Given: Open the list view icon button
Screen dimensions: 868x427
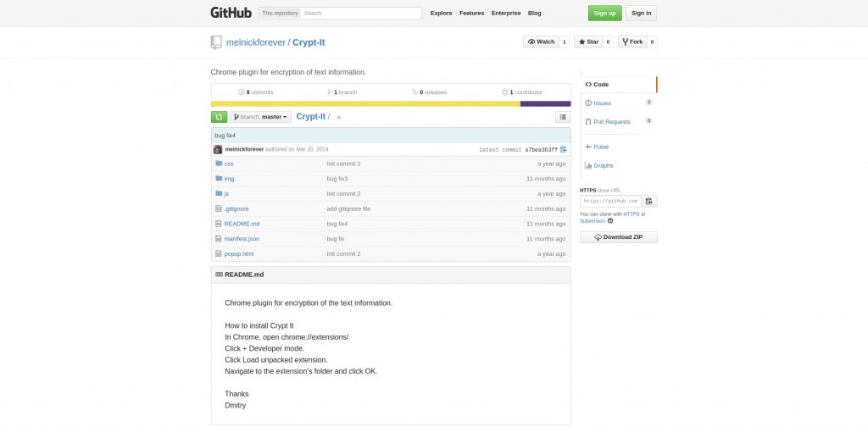Looking at the screenshot, I should tap(563, 117).
